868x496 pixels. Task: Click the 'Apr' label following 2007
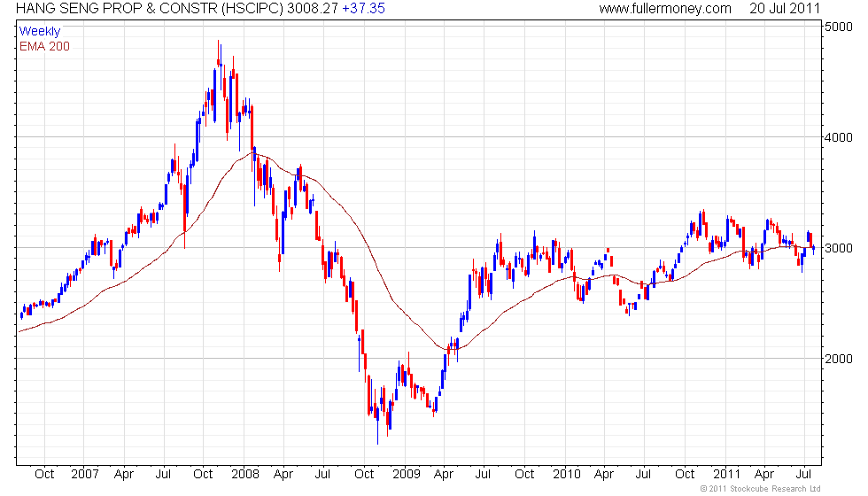click(124, 475)
